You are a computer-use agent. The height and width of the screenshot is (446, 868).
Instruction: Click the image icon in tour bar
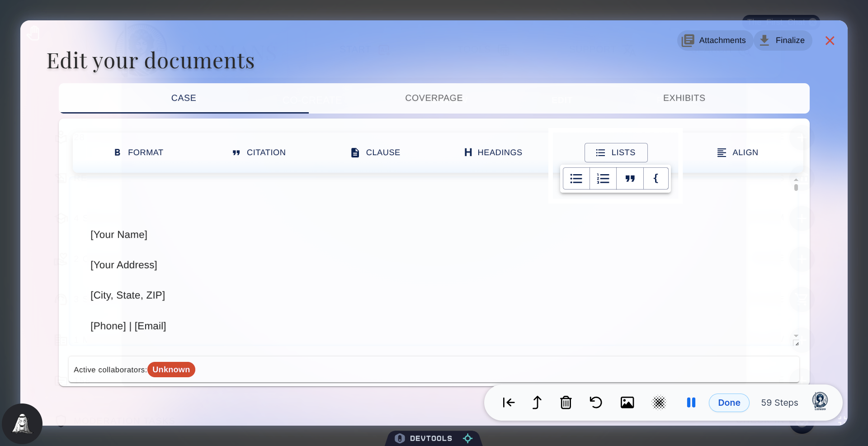click(627, 403)
